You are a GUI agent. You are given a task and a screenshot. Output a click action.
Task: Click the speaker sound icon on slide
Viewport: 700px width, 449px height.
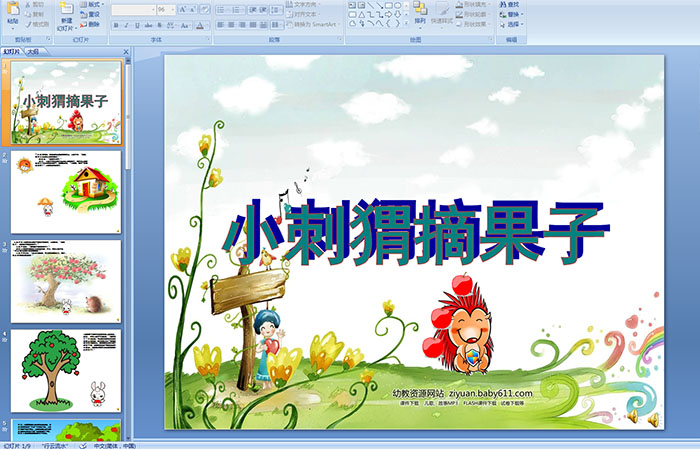pos(632,415)
